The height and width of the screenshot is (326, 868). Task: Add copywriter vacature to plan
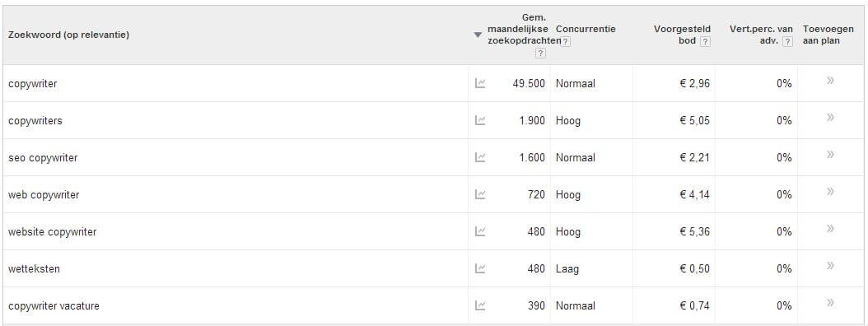[830, 303]
